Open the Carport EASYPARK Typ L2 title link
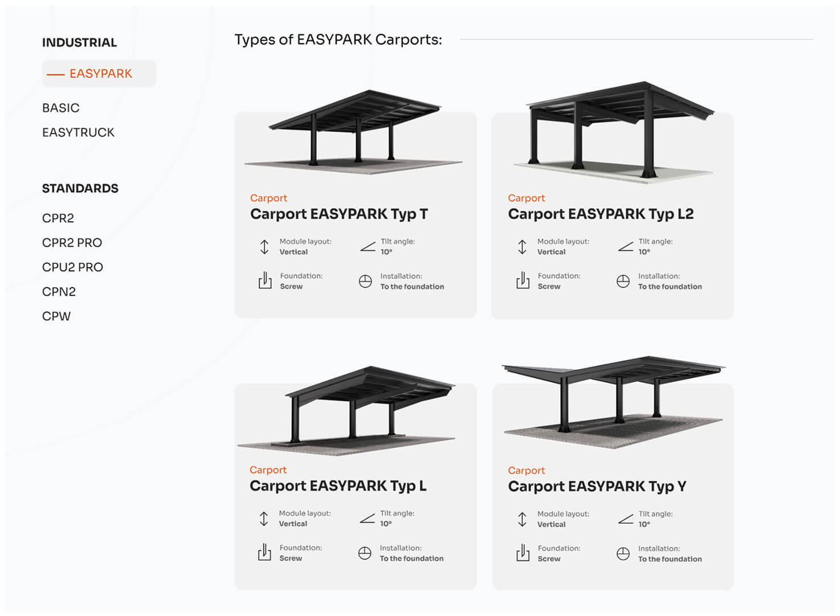This screenshot has width=840, height=616. pos(601,214)
